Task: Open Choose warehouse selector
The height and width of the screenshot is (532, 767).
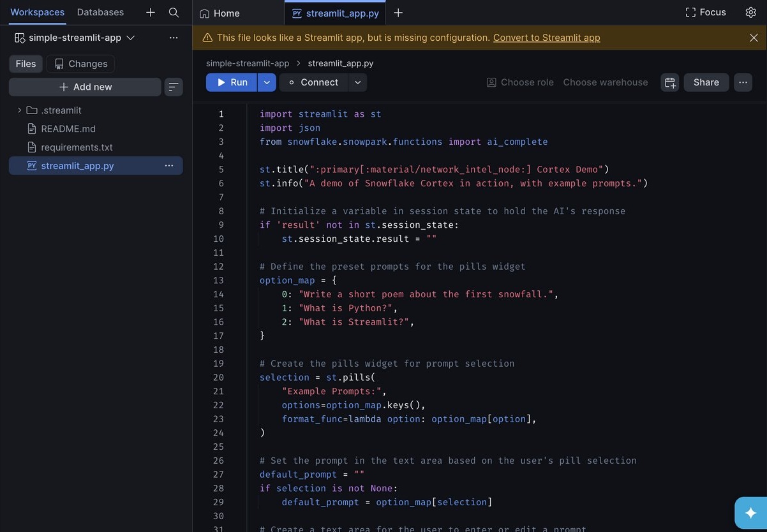Action: (606, 82)
